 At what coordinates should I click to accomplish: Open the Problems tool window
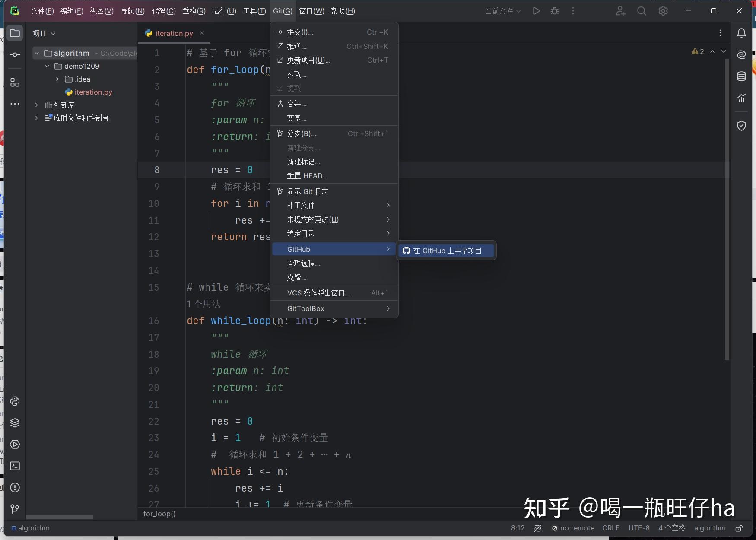(x=15, y=487)
